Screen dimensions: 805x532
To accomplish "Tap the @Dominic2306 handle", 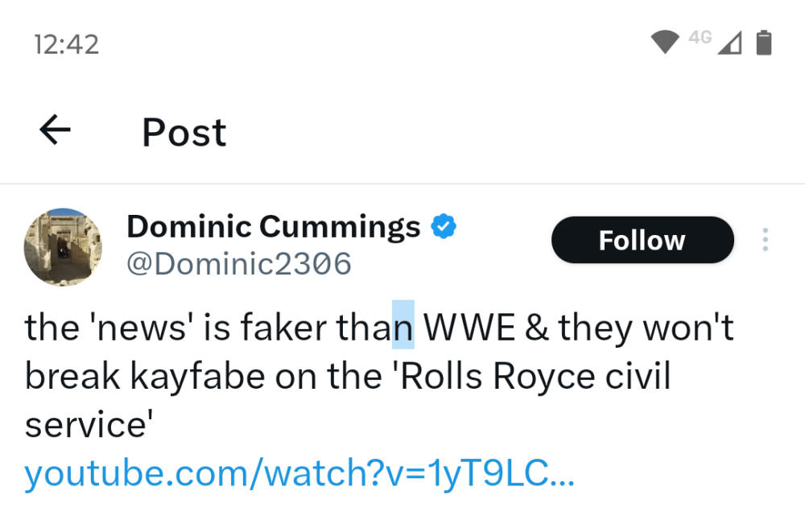I will [239, 264].
